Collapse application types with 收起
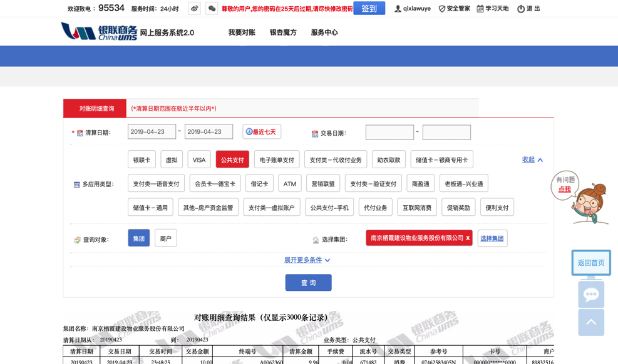Image resolution: width=618 pixels, height=364 pixels. 532,160
